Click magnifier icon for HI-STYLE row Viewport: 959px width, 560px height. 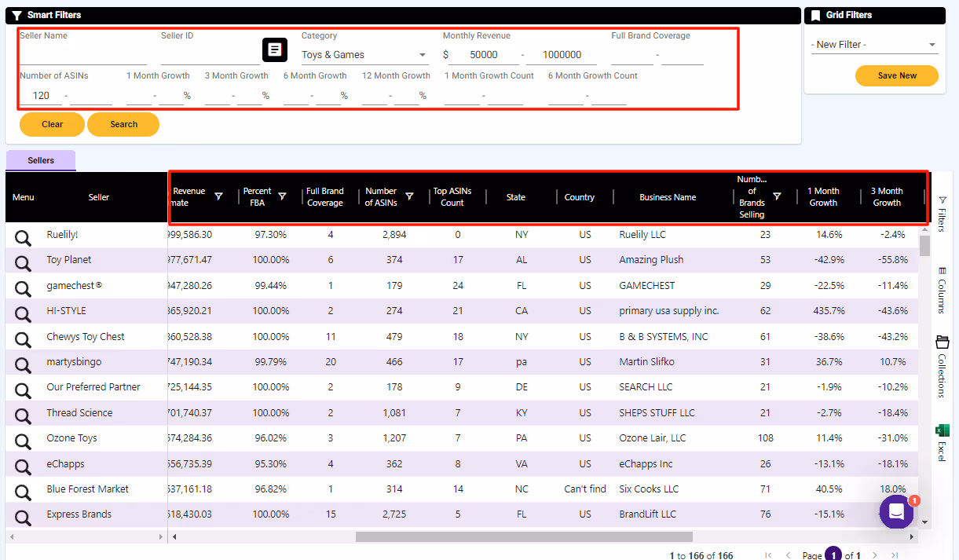click(x=23, y=314)
